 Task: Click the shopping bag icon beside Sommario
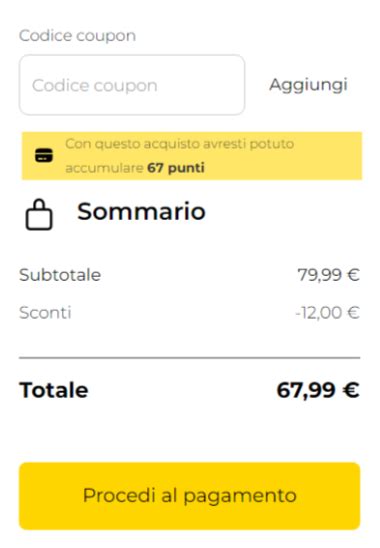(39, 215)
